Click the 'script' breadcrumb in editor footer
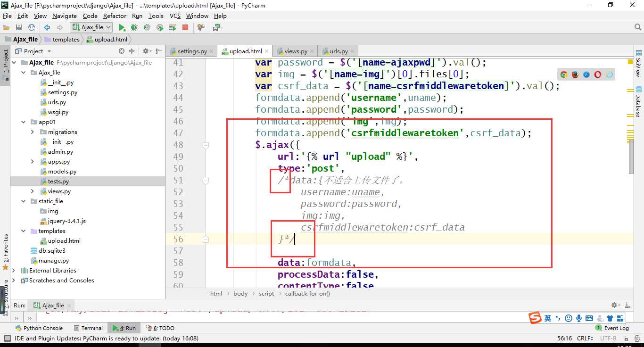This screenshot has height=347, width=644. click(266, 293)
